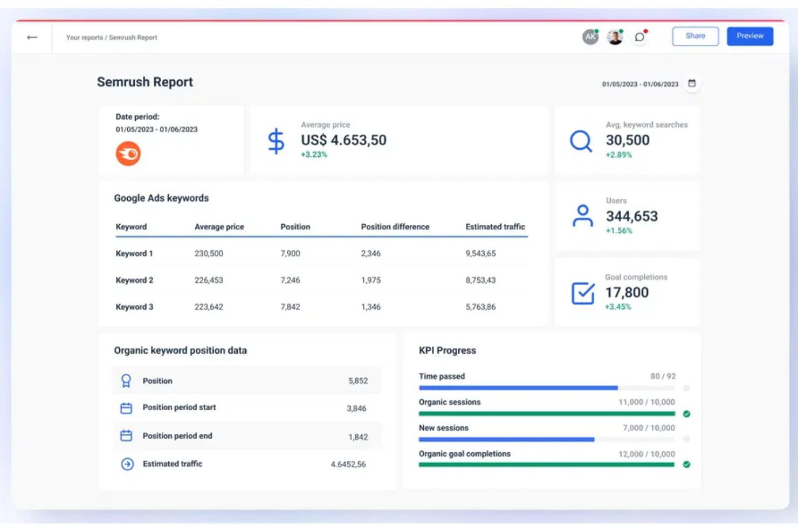The width and height of the screenshot is (798, 532).
Task: Click the New sessions grey status dot
Action: tap(686, 439)
